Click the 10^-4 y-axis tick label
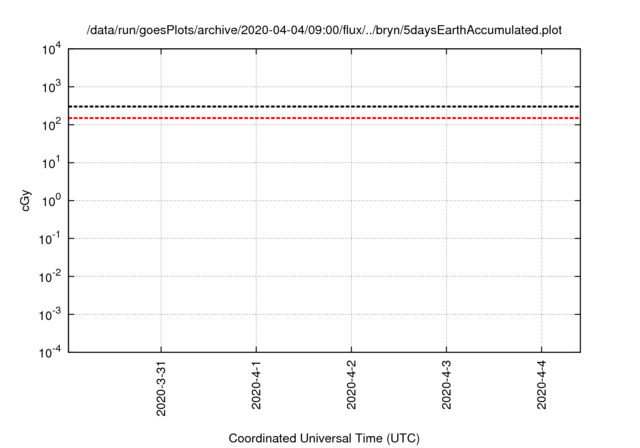This screenshot has width=640, height=448. pos(50,352)
